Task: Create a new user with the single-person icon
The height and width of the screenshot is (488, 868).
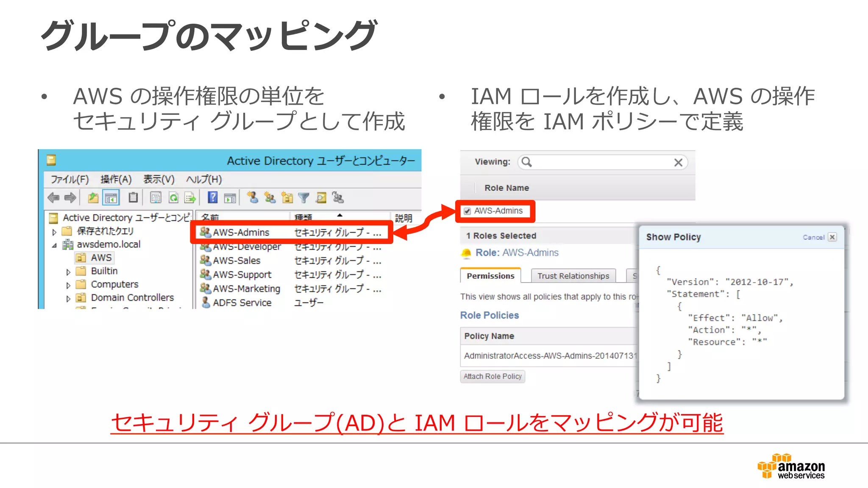Action: point(253,197)
